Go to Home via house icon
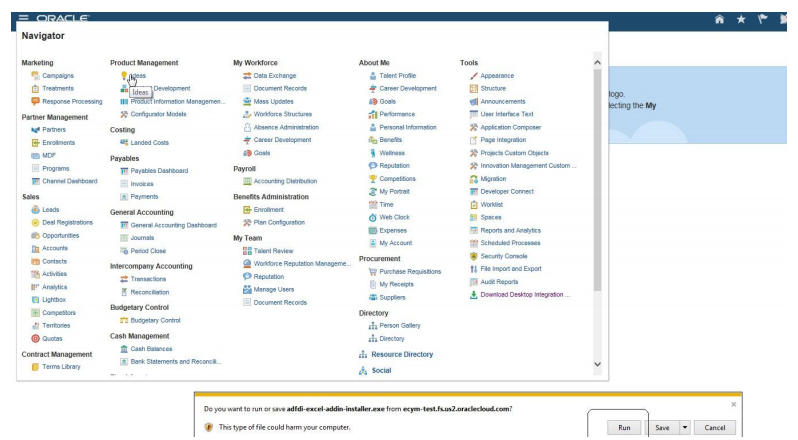Screen dimensions: 798x440 tap(719, 19)
